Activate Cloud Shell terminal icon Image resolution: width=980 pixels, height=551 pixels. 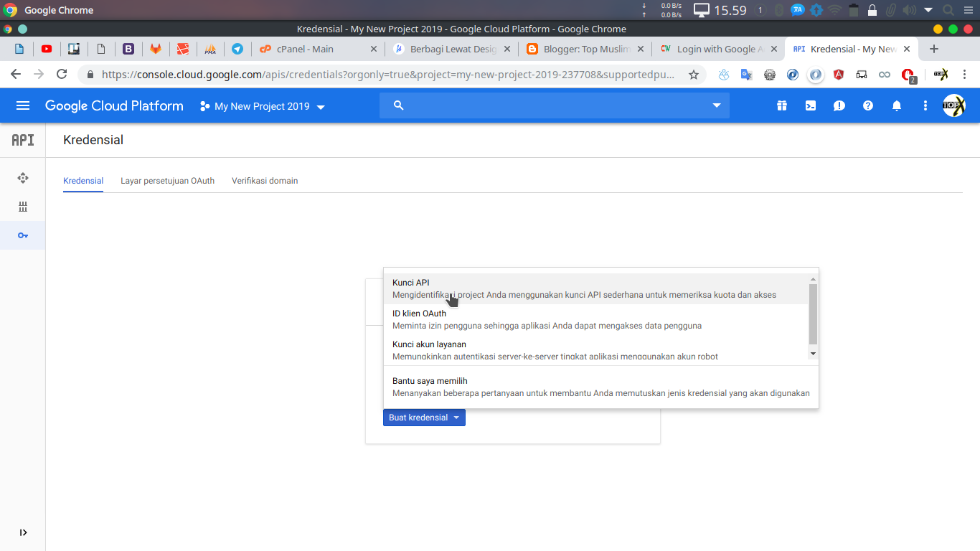pyautogui.click(x=810, y=105)
